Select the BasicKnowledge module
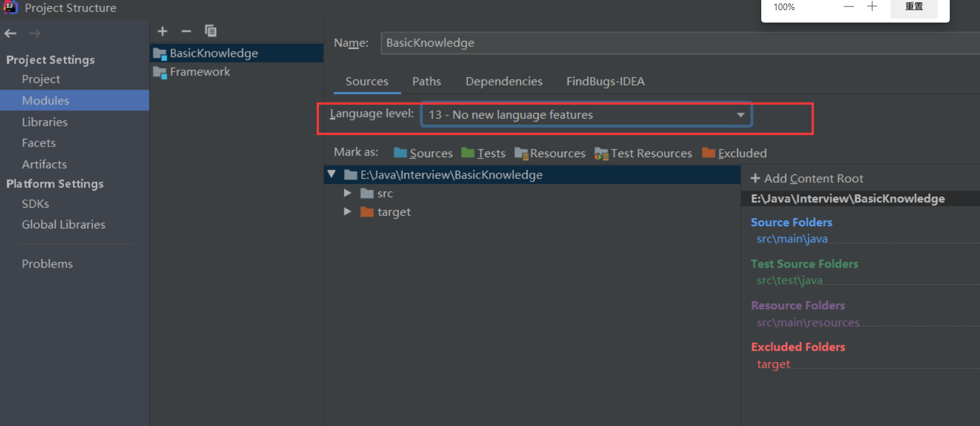The image size is (980, 426). click(x=237, y=53)
